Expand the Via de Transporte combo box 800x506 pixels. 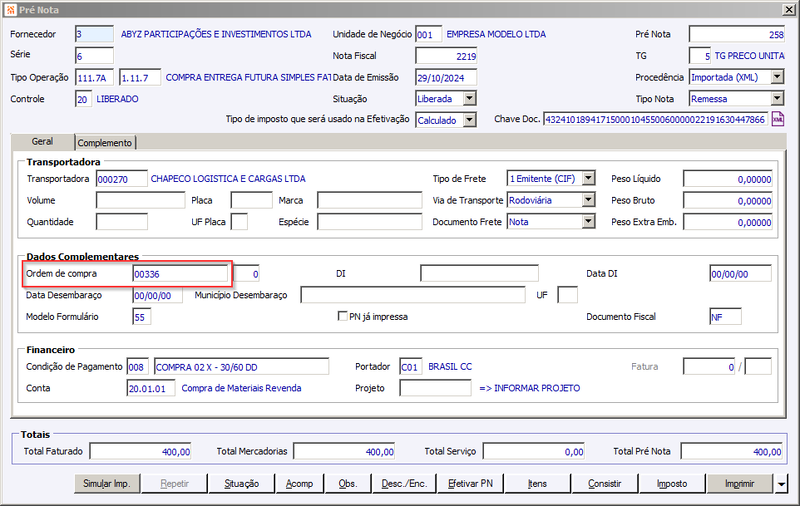(588, 200)
